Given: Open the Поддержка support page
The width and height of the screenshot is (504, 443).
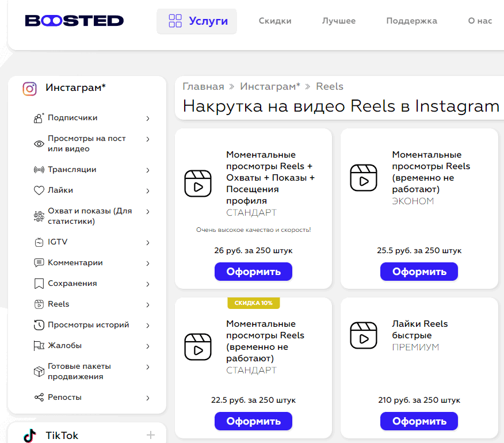Looking at the screenshot, I should [x=411, y=21].
